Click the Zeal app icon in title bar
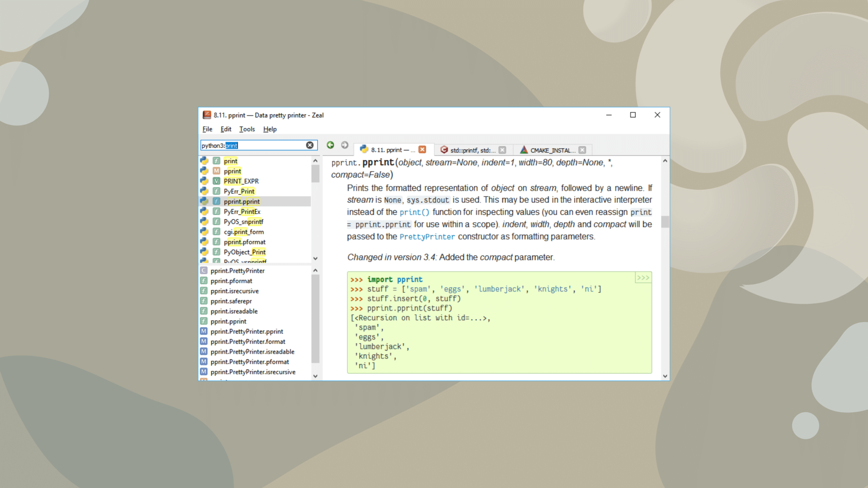This screenshot has height=488, width=868. [x=207, y=115]
